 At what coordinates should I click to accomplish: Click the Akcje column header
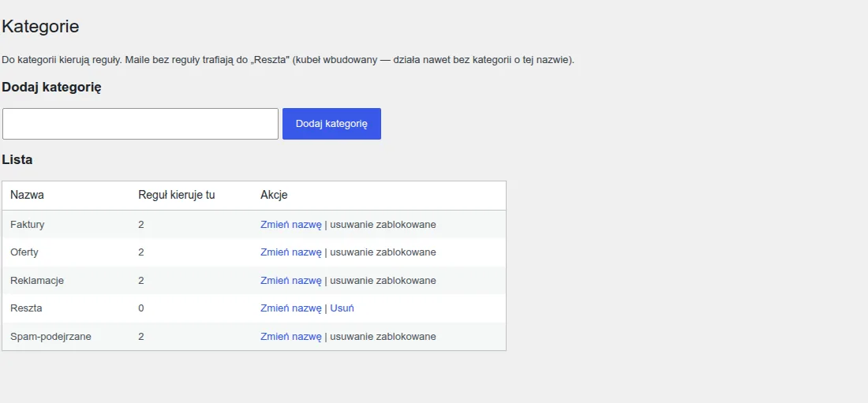click(x=274, y=195)
